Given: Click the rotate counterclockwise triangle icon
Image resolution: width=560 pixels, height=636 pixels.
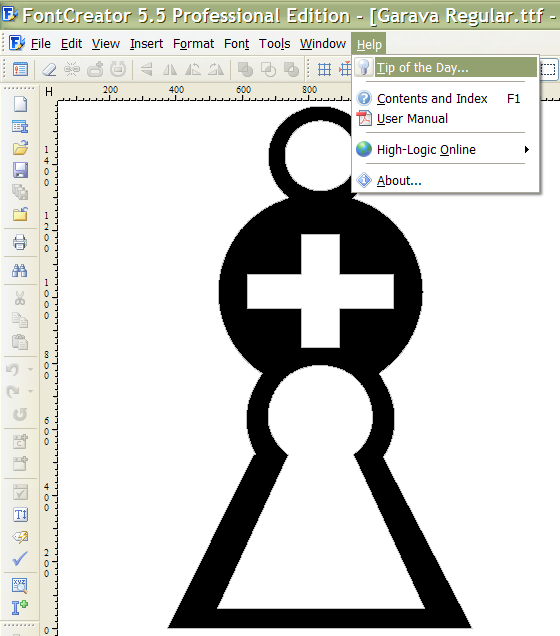Looking at the screenshot, I should (x=193, y=70).
